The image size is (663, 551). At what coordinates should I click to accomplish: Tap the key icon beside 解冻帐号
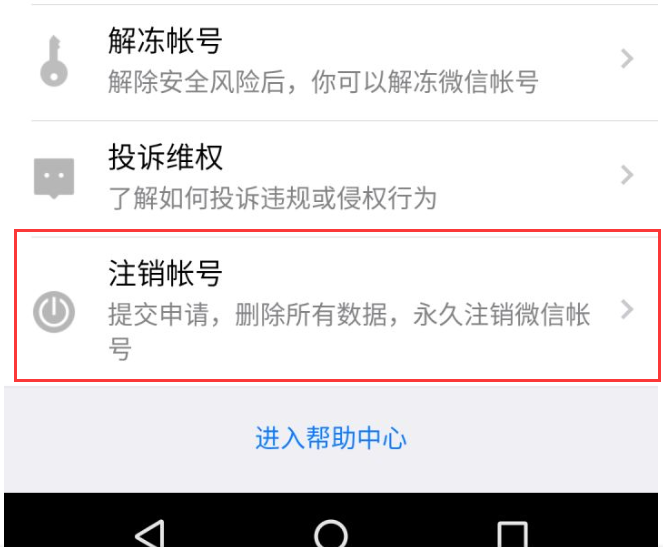54,61
